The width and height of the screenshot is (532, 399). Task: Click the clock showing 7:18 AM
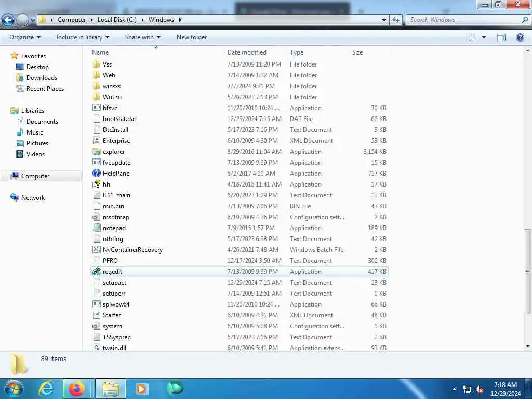[x=505, y=385]
